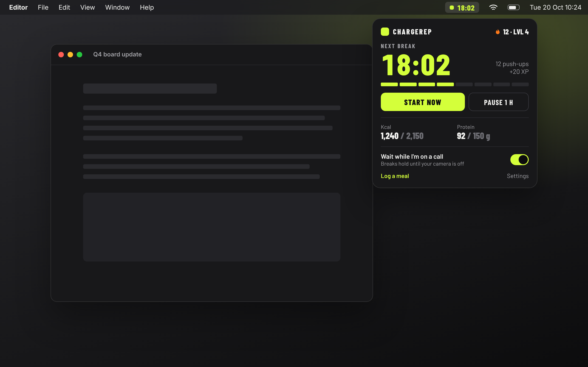Click the Kcal 1,240 / 2,150 stat
Viewport: 588px width, 367px height.
coord(402,133)
